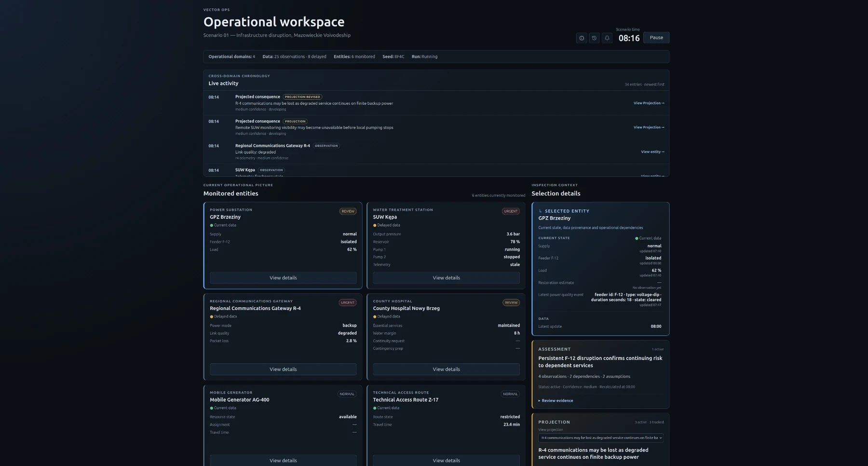Click 'Persistent F-12 disruption confirms continuing risk' assessment heading
This screenshot has height=466, width=868.
pos(600,362)
